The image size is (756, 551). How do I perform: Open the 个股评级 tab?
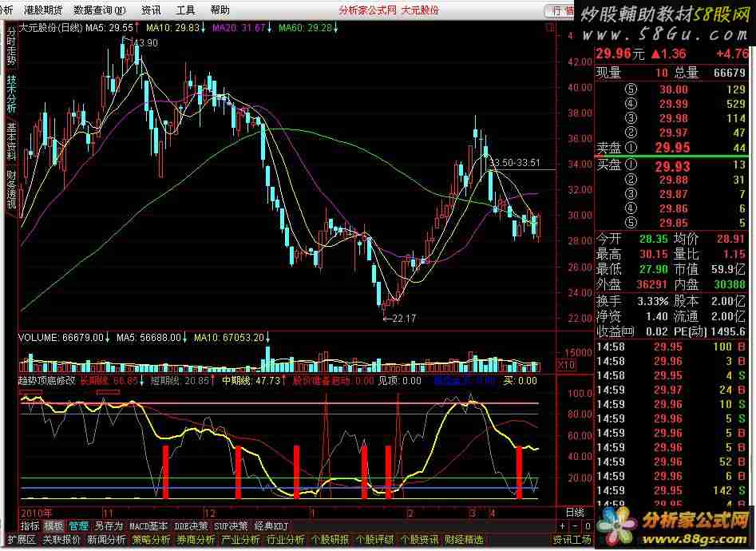tap(375, 539)
